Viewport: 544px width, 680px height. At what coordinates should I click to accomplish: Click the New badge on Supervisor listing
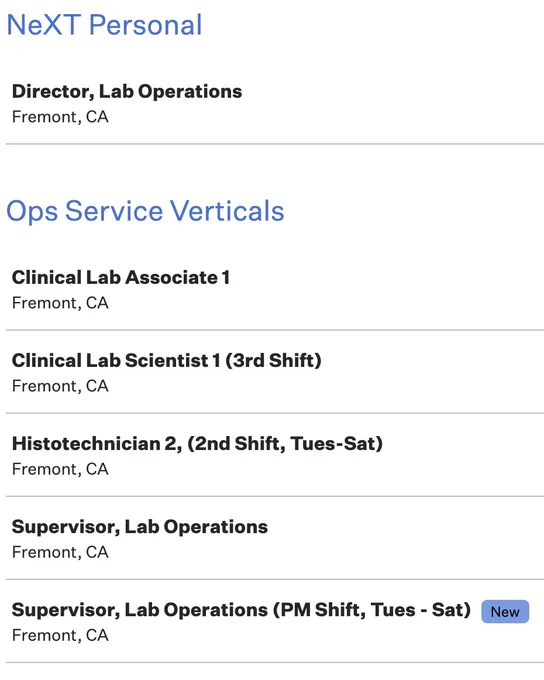[x=505, y=611]
